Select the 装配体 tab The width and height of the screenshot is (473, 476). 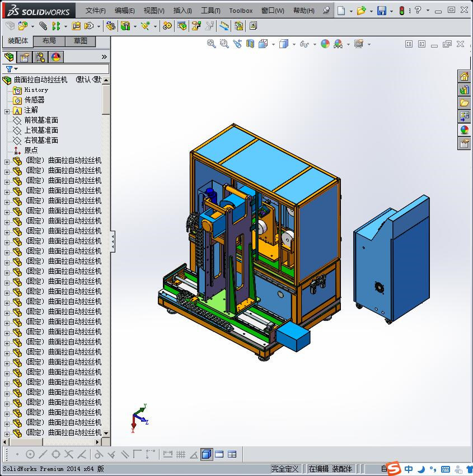18,41
